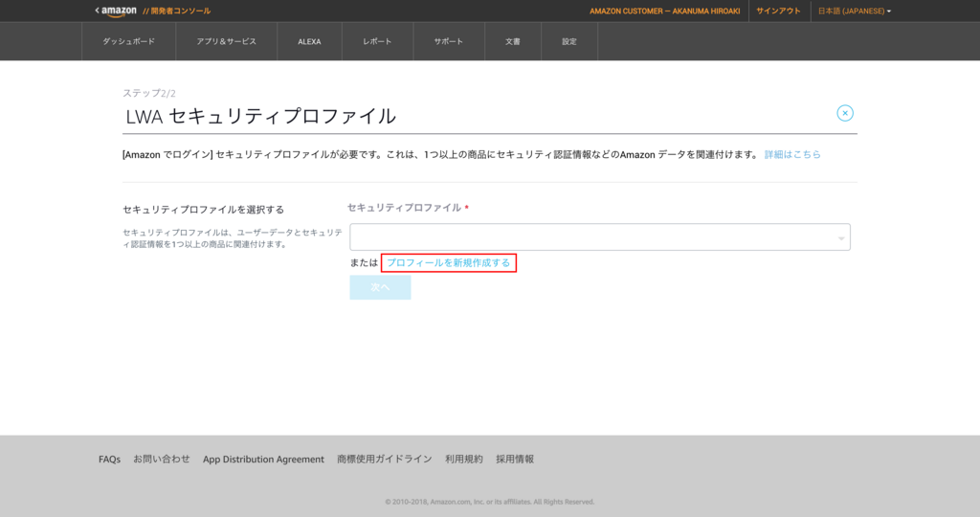980x517 pixels.
Task: Click the account name AKANUMA HIROAKI
Action: (664, 11)
